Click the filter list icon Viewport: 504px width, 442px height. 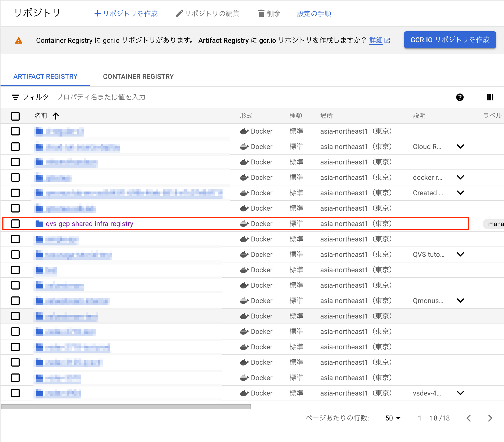(15, 97)
